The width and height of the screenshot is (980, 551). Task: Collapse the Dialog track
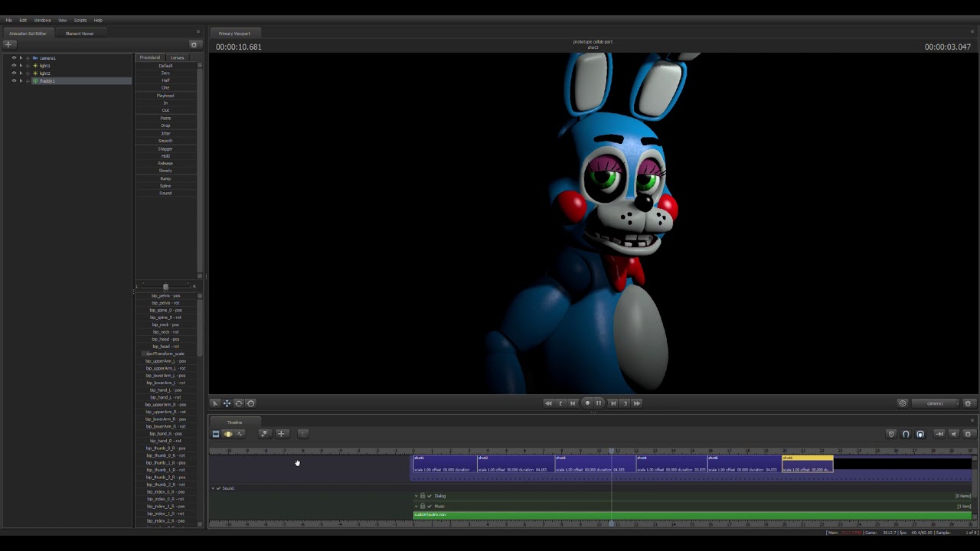tap(416, 496)
